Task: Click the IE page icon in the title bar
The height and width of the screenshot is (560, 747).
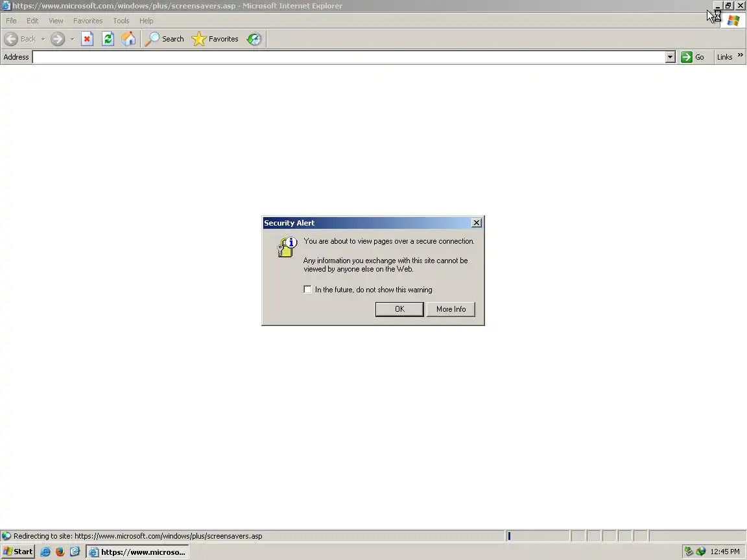Action: coord(6,6)
